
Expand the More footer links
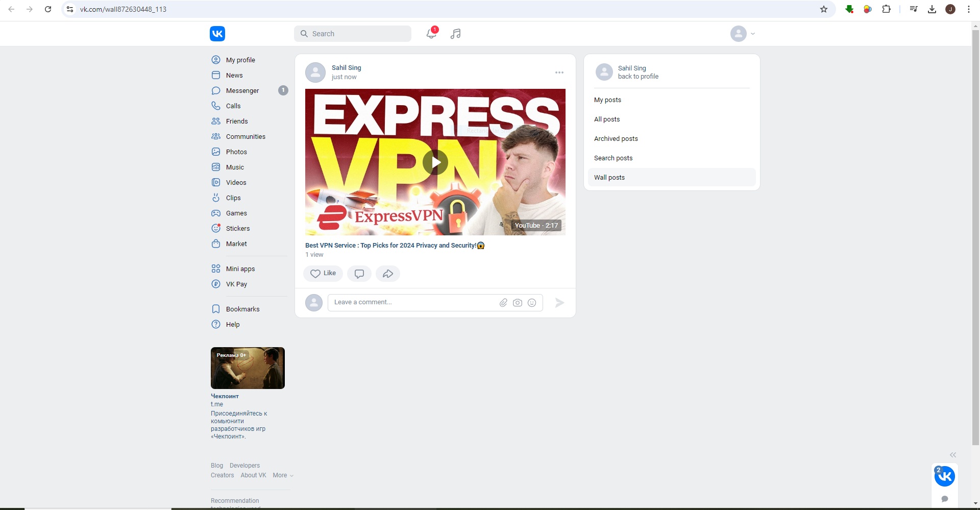tap(283, 475)
